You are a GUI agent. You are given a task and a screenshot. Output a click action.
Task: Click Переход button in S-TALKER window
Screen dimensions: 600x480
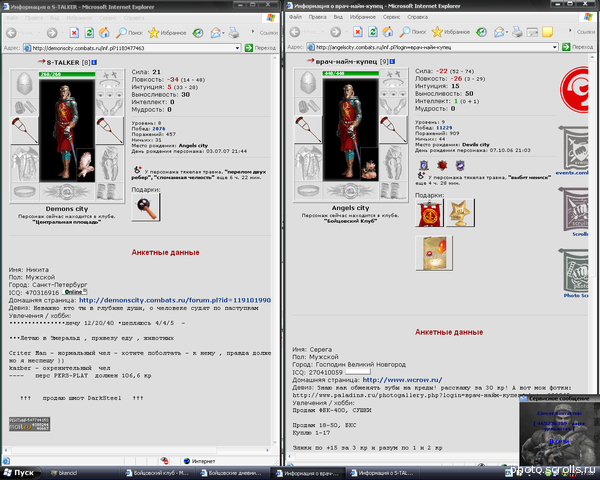tap(260, 48)
